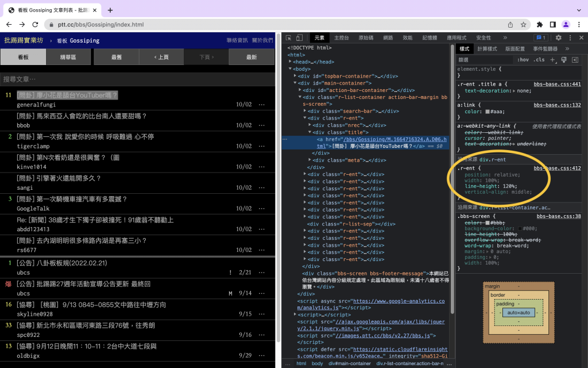This screenshot has width=588, height=368.
Task: Toggle :hov element state panel
Action: (523, 60)
